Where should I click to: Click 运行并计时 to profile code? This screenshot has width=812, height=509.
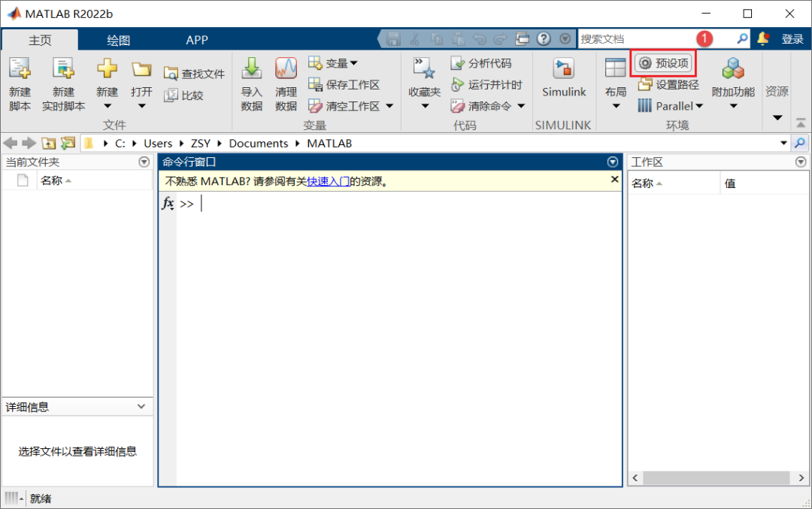point(489,85)
